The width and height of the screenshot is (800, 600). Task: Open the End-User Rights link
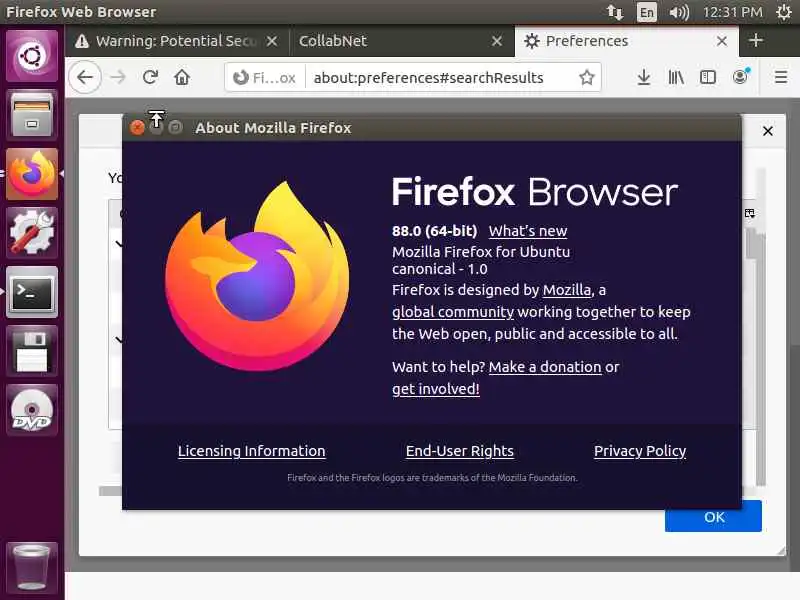pos(460,451)
